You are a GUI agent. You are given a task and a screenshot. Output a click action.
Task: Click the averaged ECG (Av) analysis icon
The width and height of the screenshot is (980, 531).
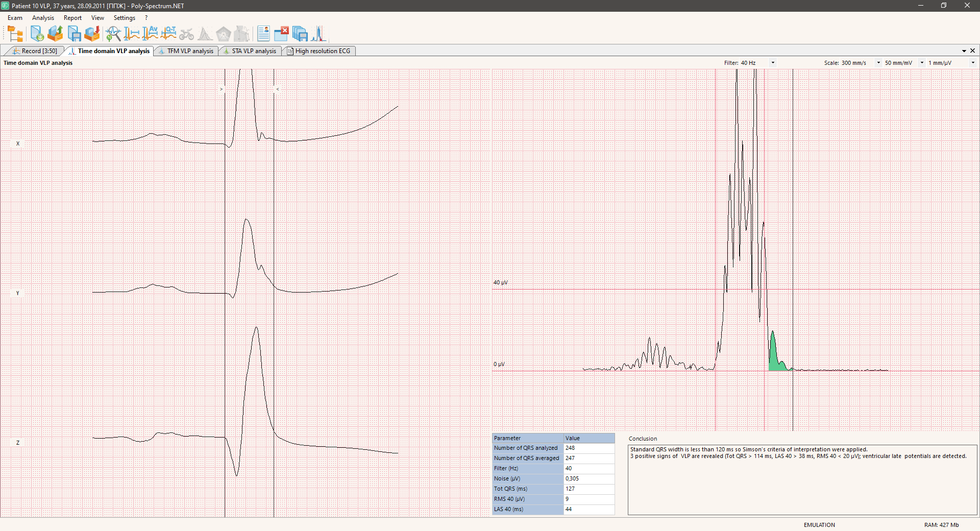150,34
